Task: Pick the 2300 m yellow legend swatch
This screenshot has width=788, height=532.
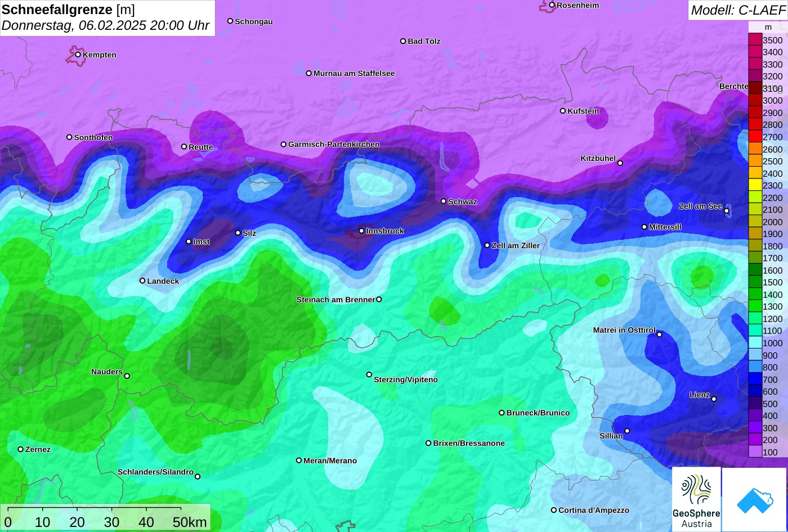Action: tap(755, 185)
